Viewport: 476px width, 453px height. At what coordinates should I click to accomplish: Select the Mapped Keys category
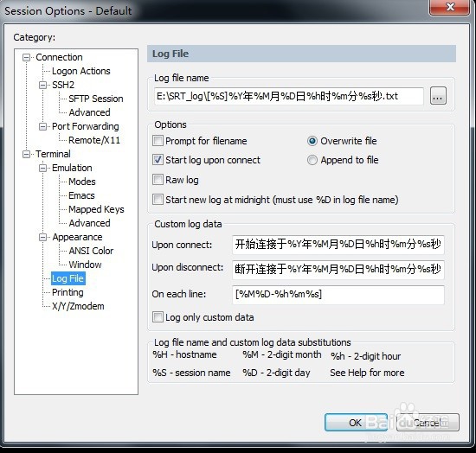[96, 209]
